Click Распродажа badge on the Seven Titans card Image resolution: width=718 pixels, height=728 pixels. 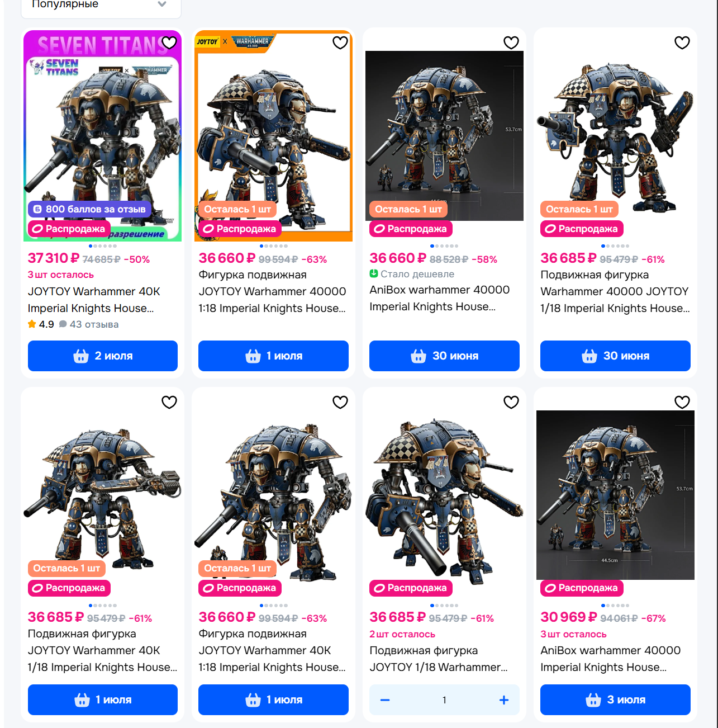tap(69, 229)
